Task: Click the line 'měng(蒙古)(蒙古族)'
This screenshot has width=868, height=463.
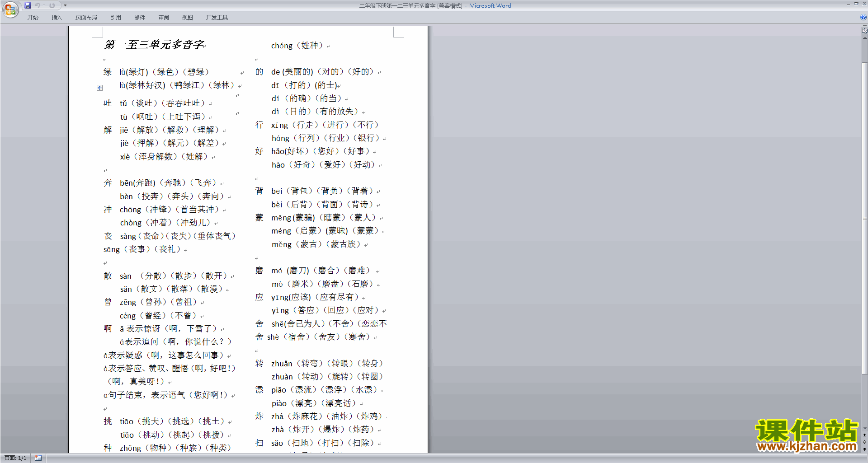Action: click(316, 244)
